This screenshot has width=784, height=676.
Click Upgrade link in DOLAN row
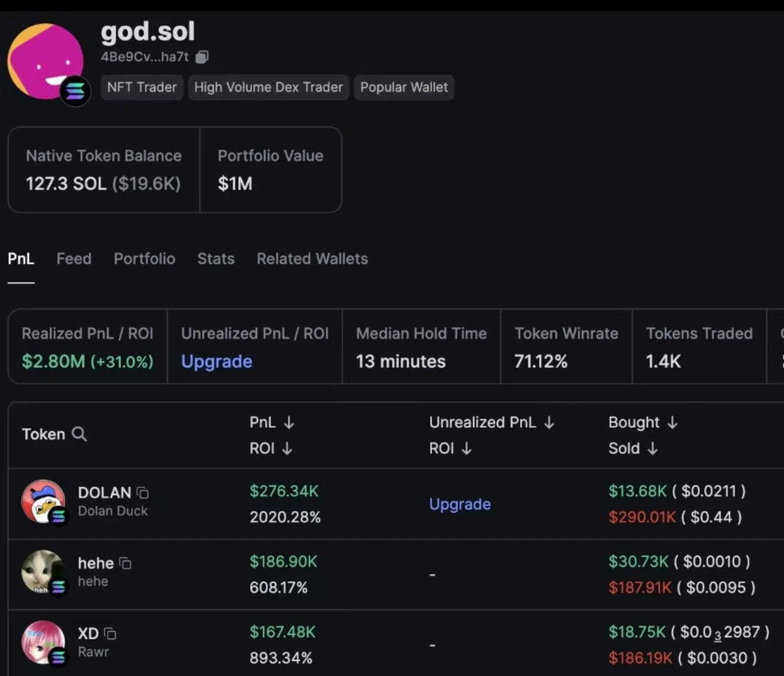(460, 504)
